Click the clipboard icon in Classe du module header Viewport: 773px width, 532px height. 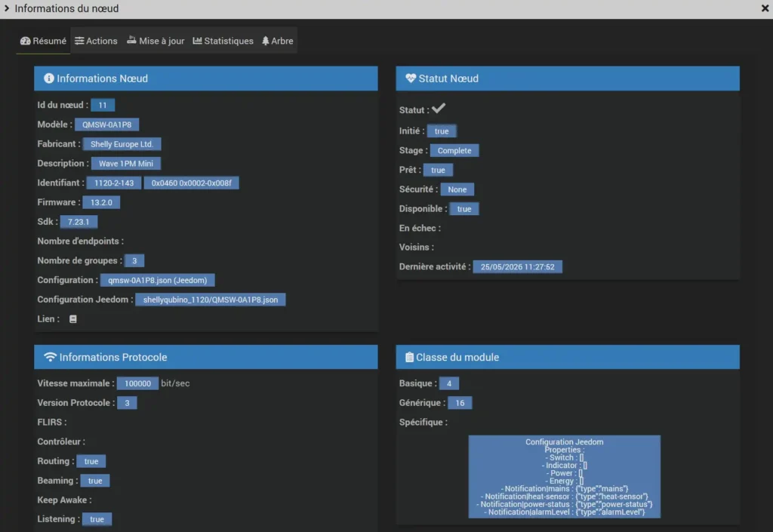(409, 357)
